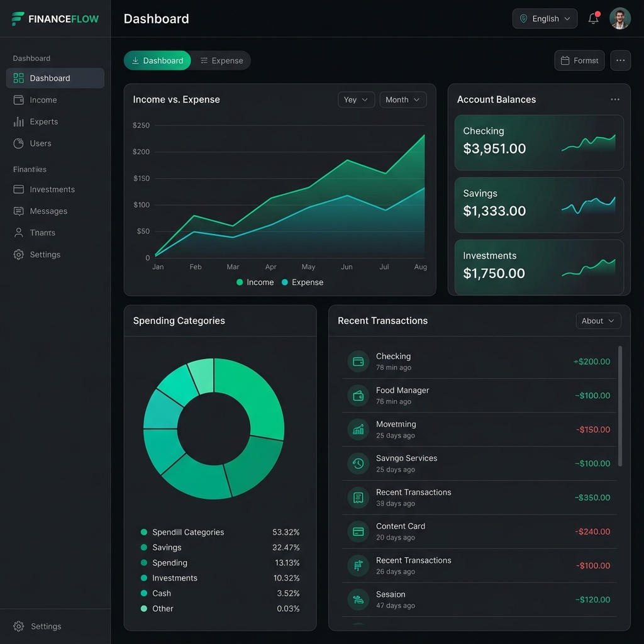644x644 pixels.
Task: Toggle the Expense legend on the chart
Action: [x=302, y=282]
